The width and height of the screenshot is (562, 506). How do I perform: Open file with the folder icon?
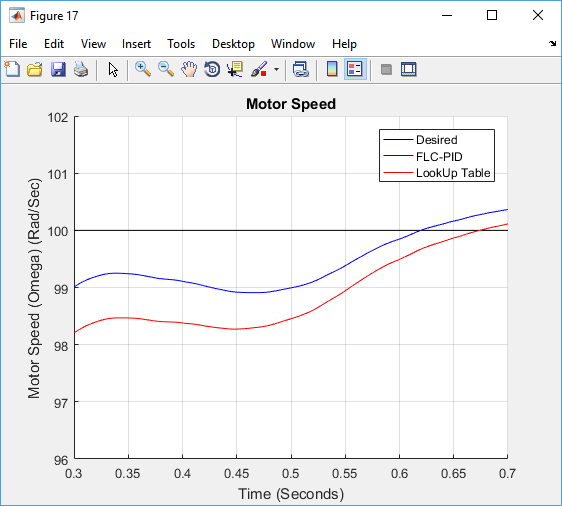(35, 69)
